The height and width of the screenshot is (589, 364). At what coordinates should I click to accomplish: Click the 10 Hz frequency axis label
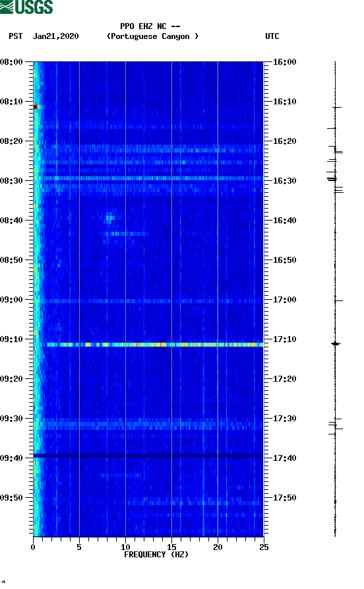tap(125, 547)
